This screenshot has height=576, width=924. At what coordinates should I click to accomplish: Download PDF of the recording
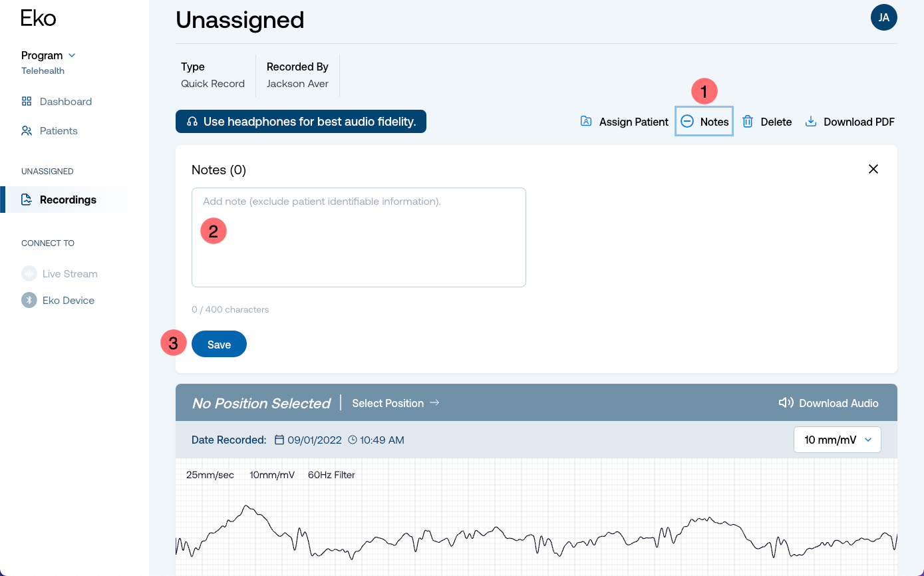(849, 122)
